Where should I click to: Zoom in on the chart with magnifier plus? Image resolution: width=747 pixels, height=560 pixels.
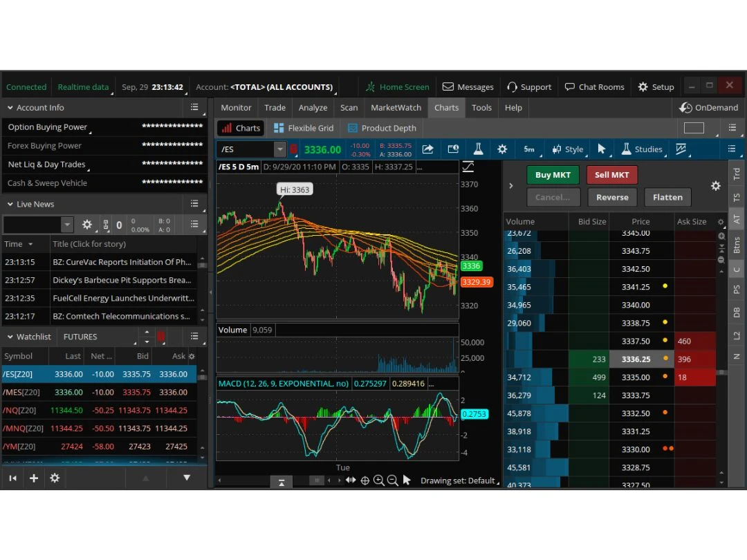click(379, 480)
